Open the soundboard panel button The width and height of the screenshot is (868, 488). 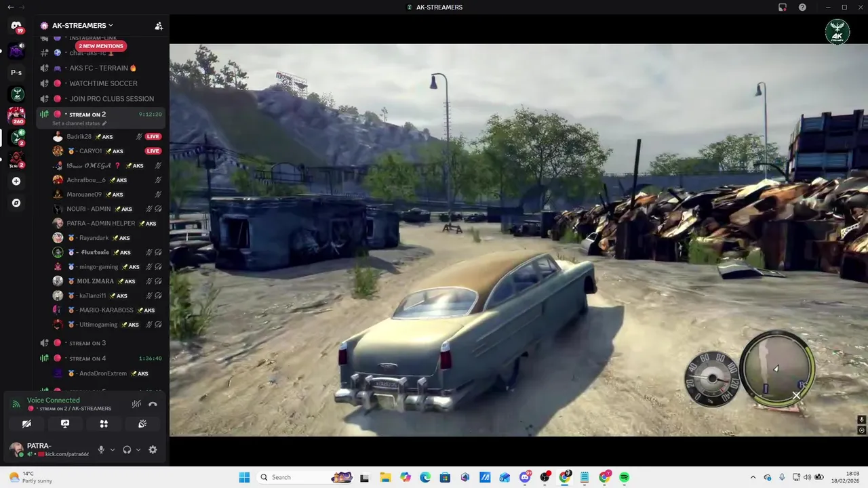pos(142,424)
